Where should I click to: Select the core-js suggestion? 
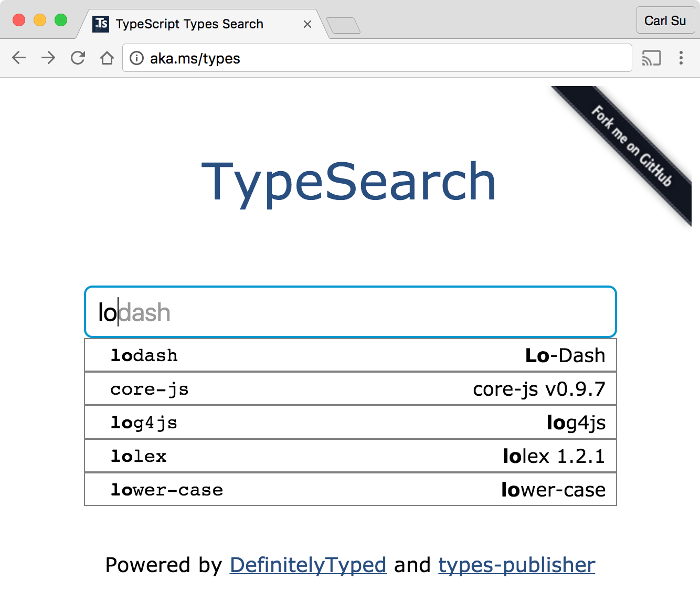[350, 389]
